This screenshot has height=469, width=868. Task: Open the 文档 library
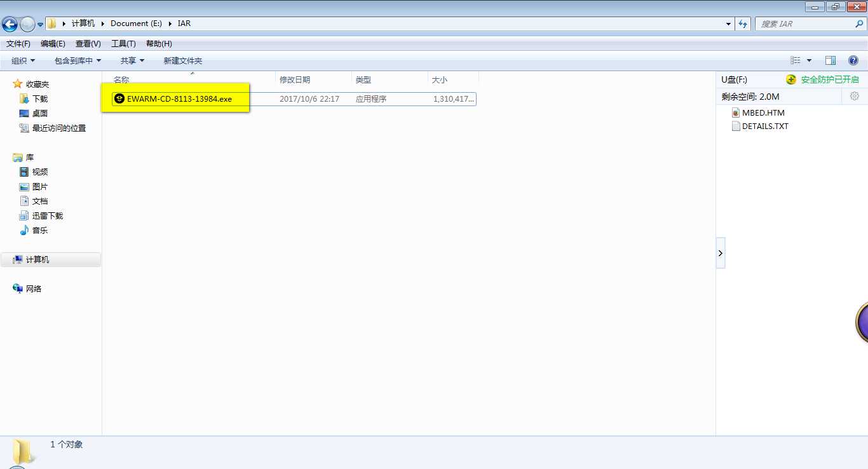pos(40,201)
